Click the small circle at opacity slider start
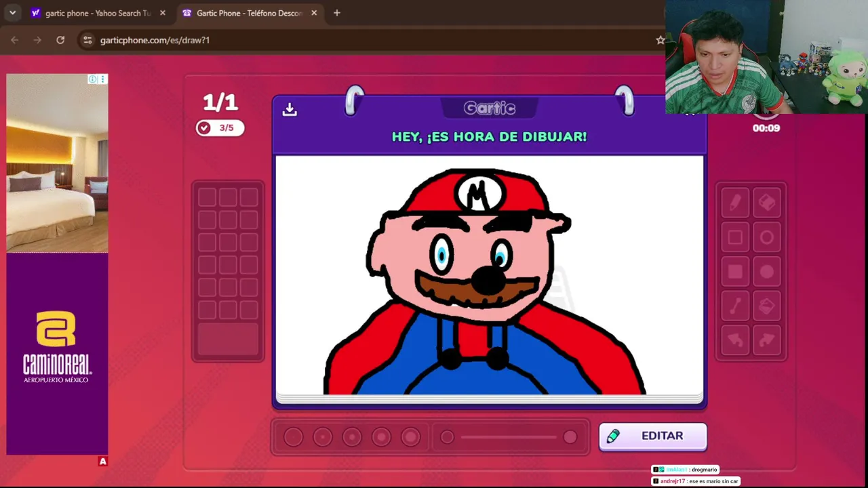The image size is (868, 488). click(x=447, y=437)
